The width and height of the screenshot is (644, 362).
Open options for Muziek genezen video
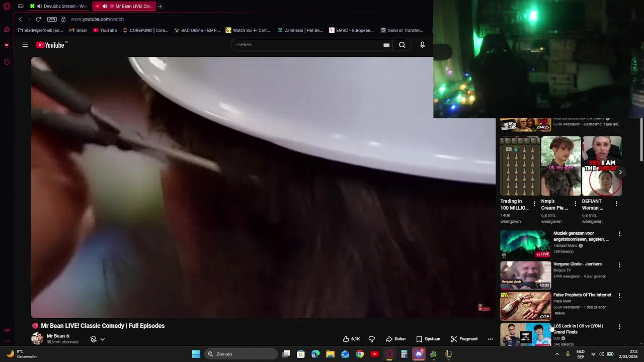point(619,234)
